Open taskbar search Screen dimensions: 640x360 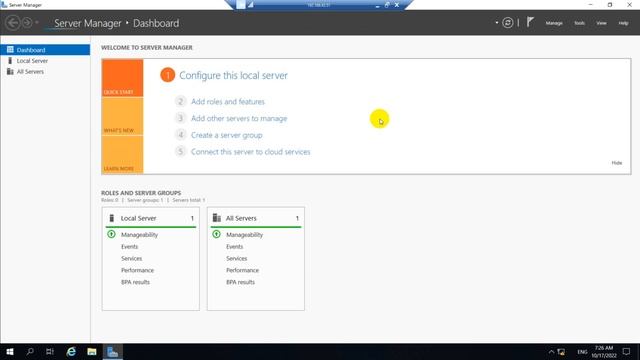30,351
